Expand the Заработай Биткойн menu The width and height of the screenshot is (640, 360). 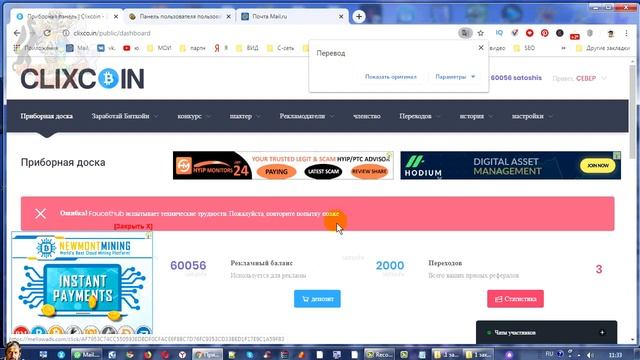[124, 116]
